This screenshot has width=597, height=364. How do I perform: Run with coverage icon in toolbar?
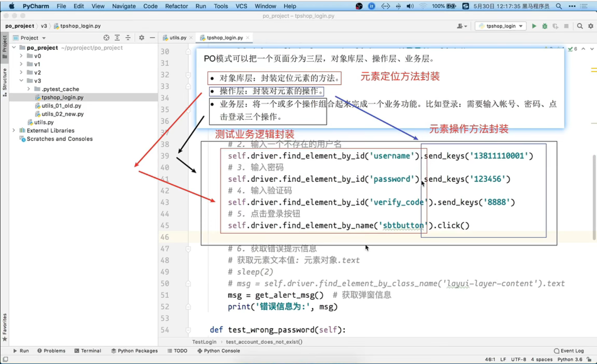click(x=555, y=26)
